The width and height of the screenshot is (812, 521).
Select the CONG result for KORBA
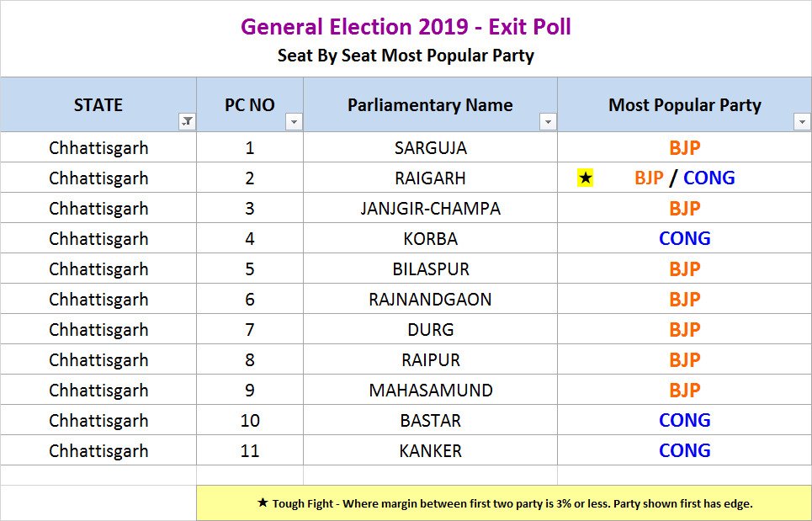tap(684, 239)
